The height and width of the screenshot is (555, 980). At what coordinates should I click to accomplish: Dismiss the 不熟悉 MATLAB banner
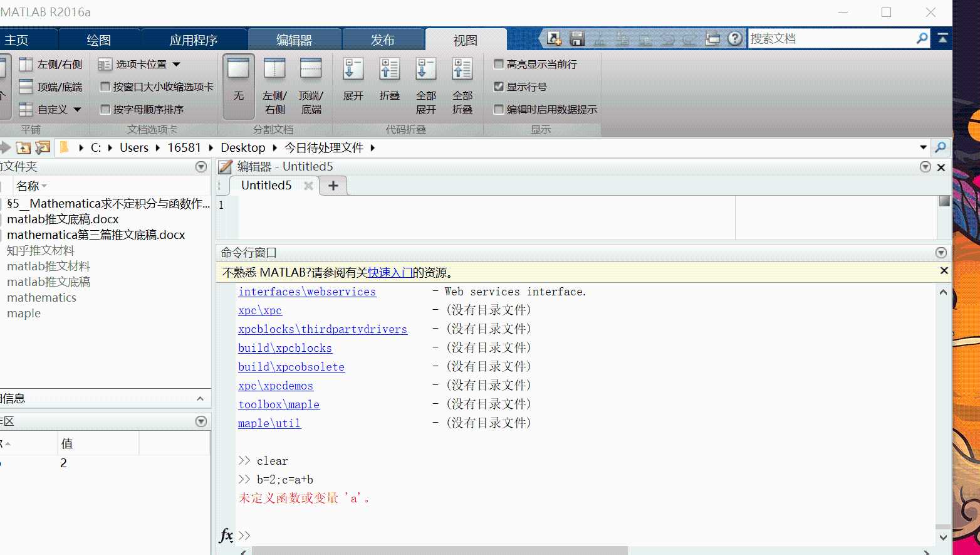click(944, 271)
